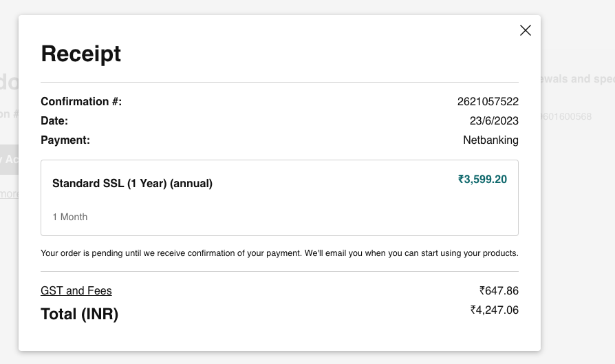This screenshot has height=364, width=615.
Task: Click the ₹3,599.20 product price
Action: [482, 180]
